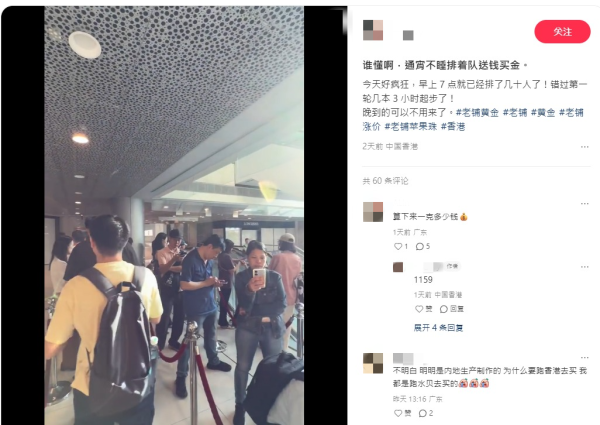
Task: Open the post author's avatar
Action: coord(373,30)
